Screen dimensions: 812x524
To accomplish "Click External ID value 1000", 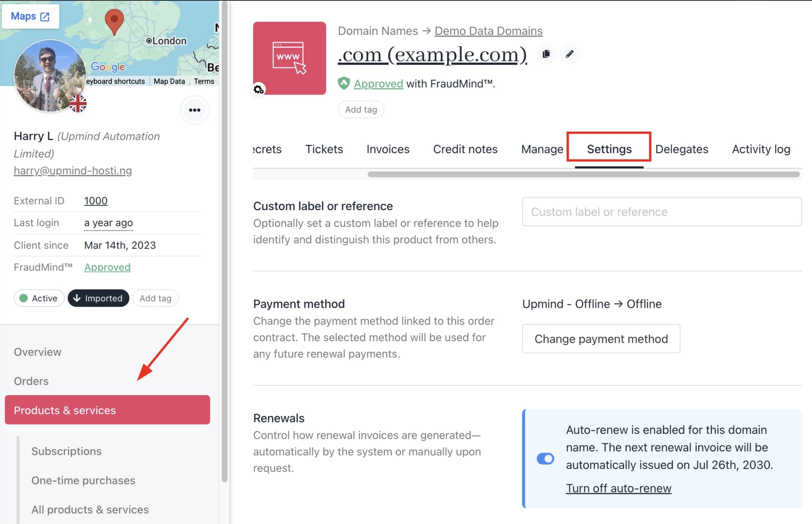I will pyautogui.click(x=96, y=201).
